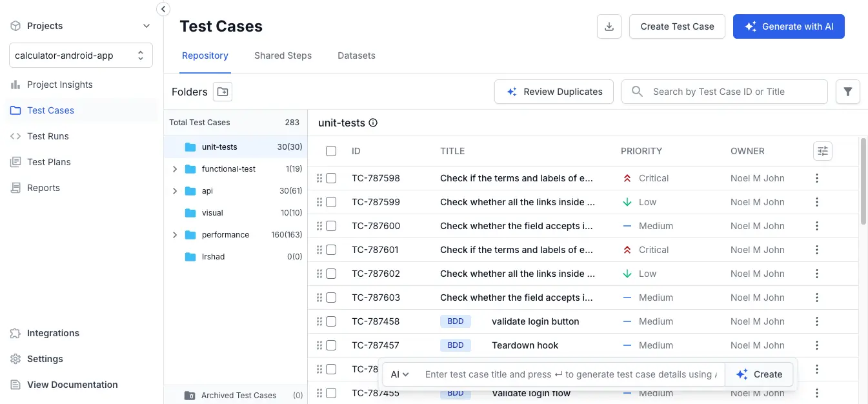The image size is (868, 404).
Task: Switch to the Shared Steps tab
Action: [283, 56]
